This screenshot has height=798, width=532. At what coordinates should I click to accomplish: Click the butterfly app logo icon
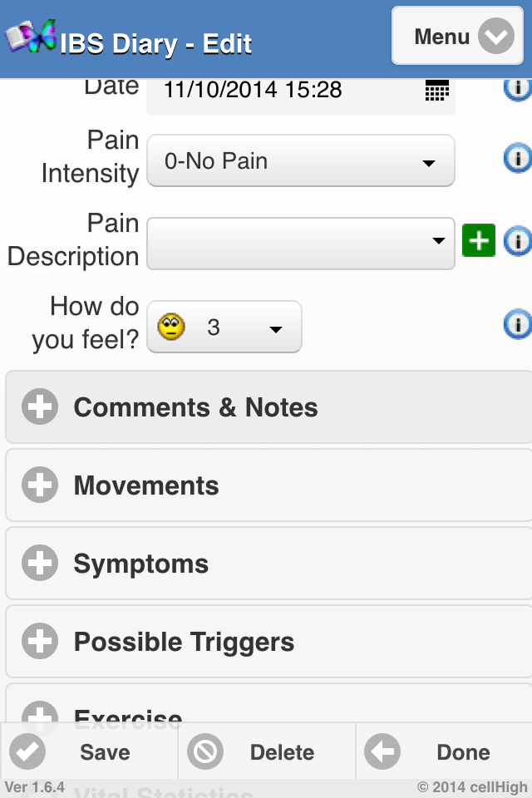(32, 37)
